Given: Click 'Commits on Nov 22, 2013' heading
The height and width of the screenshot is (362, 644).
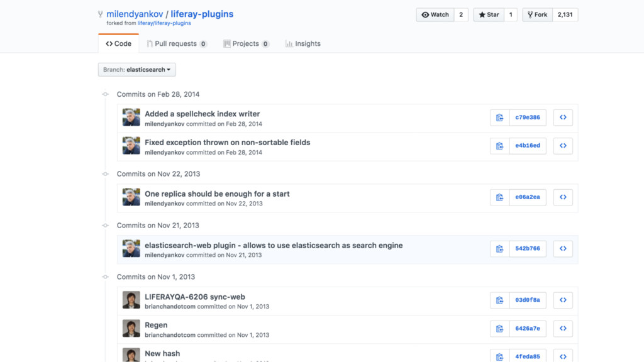Looking at the screenshot, I should point(158,174).
